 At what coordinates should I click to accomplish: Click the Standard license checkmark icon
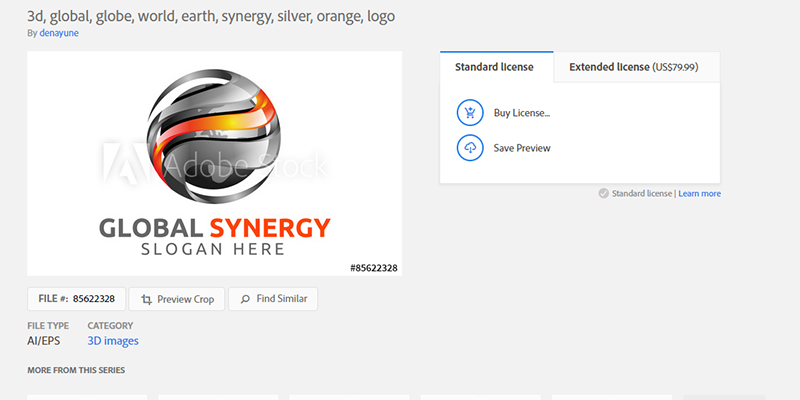click(x=604, y=193)
